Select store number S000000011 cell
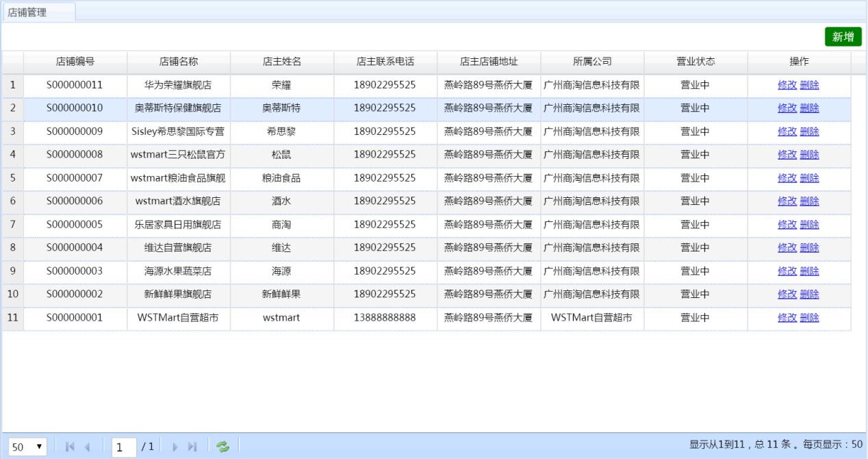 (x=75, y=86)
